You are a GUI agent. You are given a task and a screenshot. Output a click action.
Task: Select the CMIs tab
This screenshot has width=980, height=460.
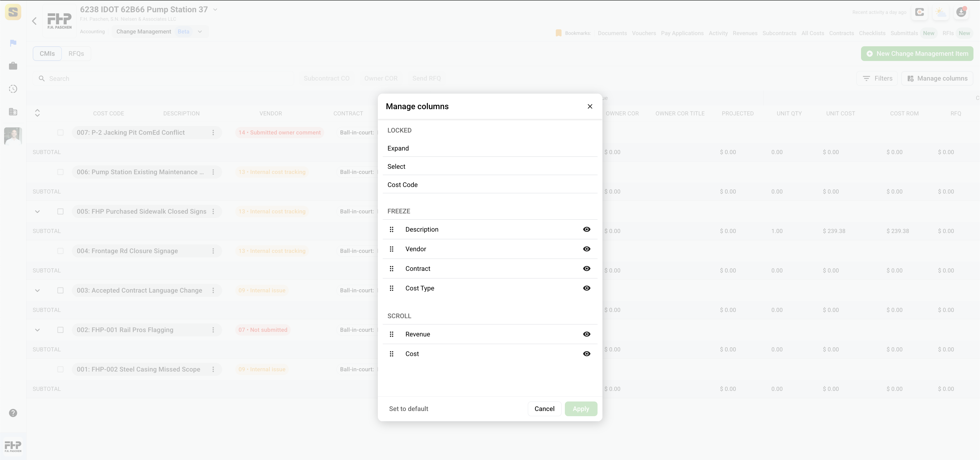47,54
